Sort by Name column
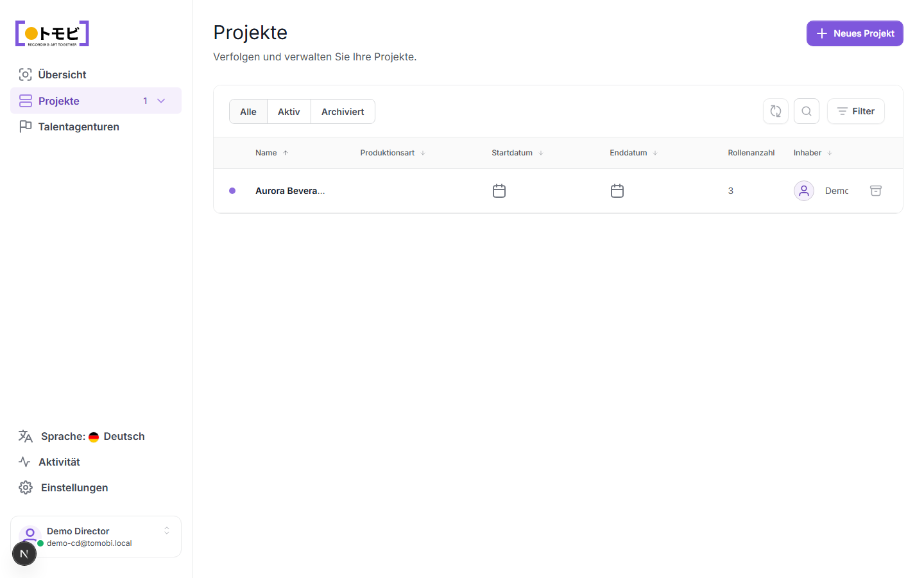Screen dimensions: 924x578 (x=271, y=153)
